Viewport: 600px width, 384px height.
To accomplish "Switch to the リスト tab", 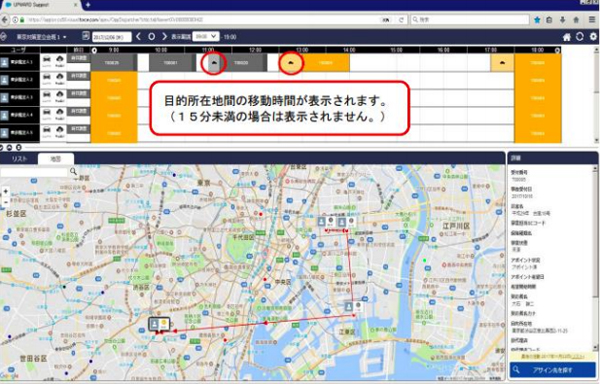I will (x=19, y=159).
